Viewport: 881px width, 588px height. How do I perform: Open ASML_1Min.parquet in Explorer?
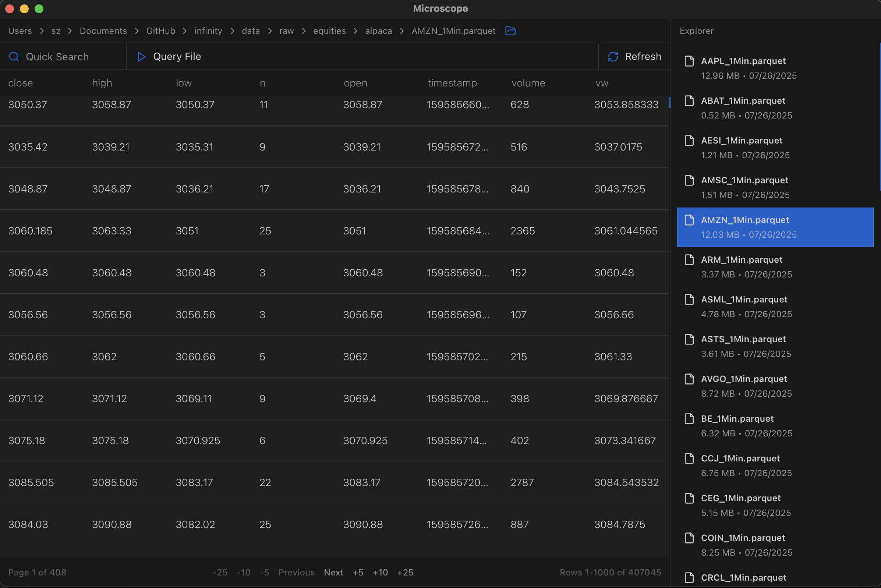775,307
